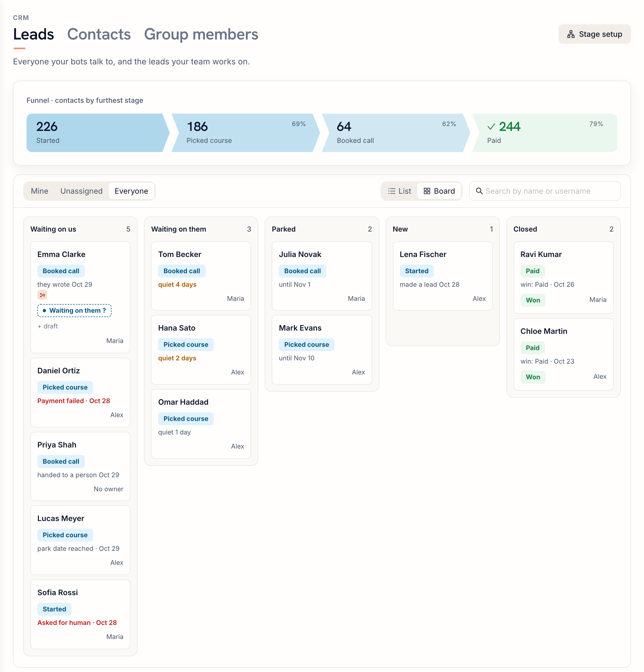Click '+ draft' on Emma Clarke's card
This screenshot has height=672, width=644.
[48, 326]
